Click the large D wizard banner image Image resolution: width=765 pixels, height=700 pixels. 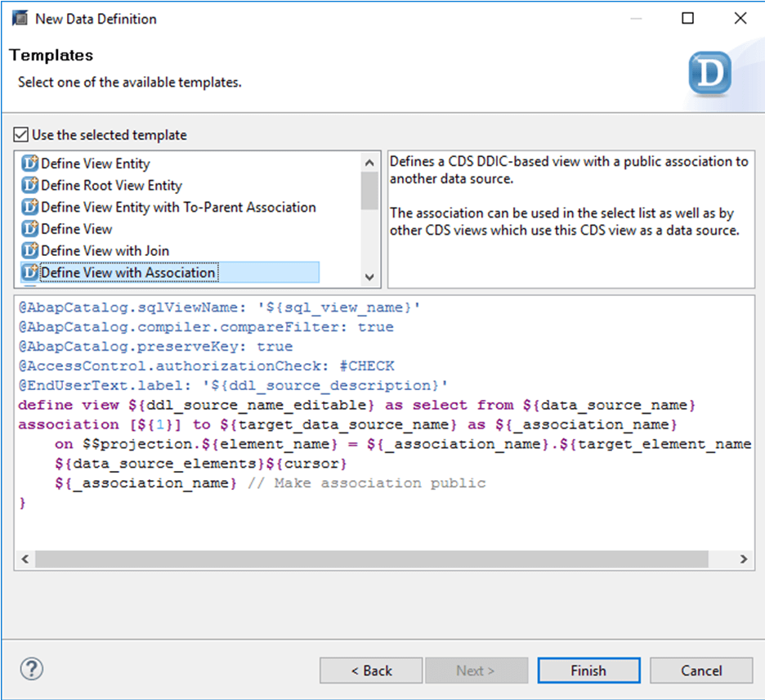[x=710, y=74]
